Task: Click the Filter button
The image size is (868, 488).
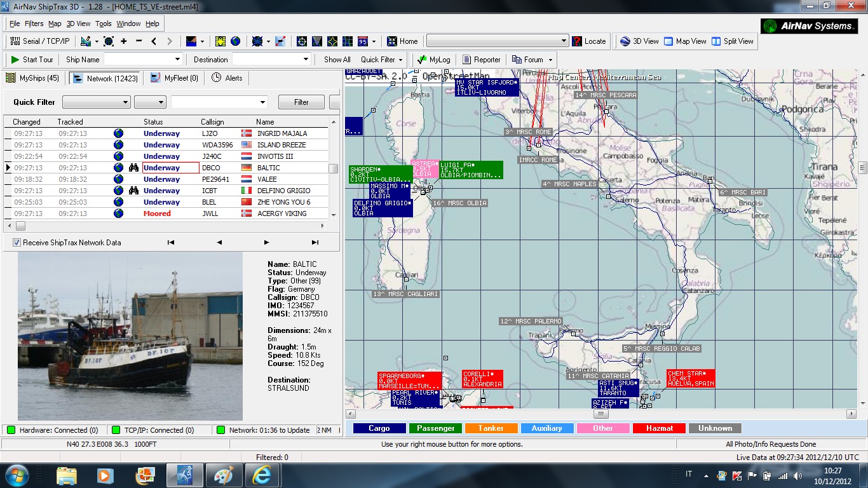Action: [x=302, y=102]
